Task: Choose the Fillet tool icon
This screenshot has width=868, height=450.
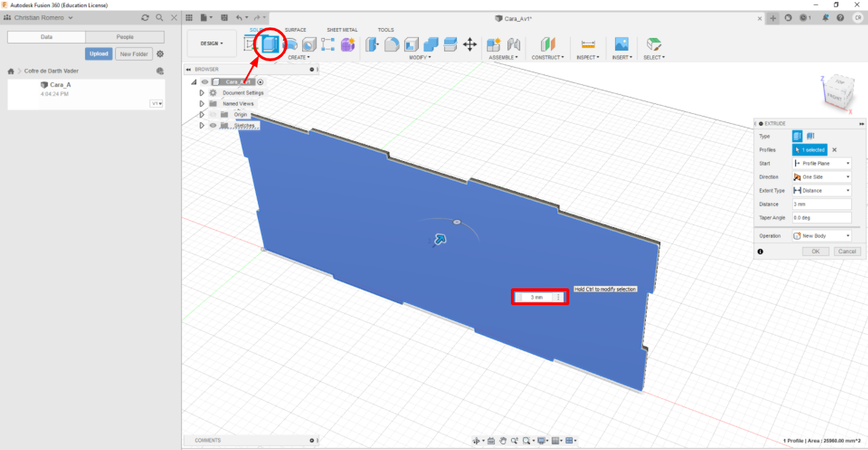Action: click(x=392, y=44)
